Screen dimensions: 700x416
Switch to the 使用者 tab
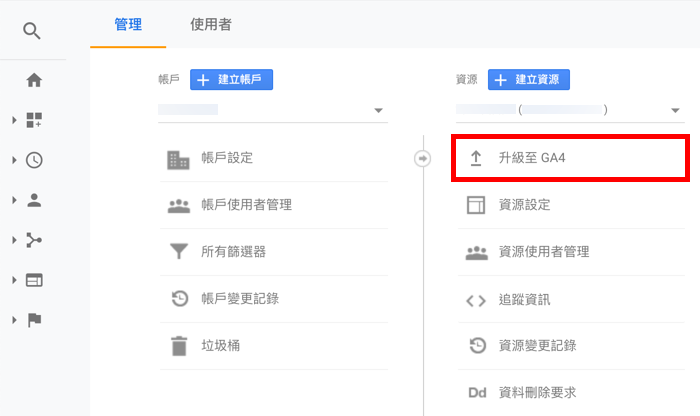pyautogui.click(x=211, y=25)
